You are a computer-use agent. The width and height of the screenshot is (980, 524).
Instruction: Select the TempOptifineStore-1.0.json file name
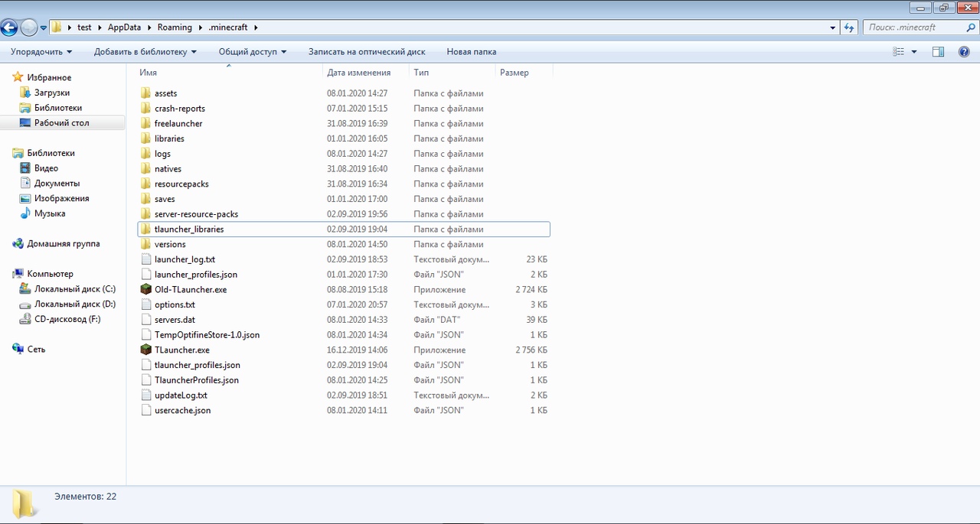[x=207, y=335]
